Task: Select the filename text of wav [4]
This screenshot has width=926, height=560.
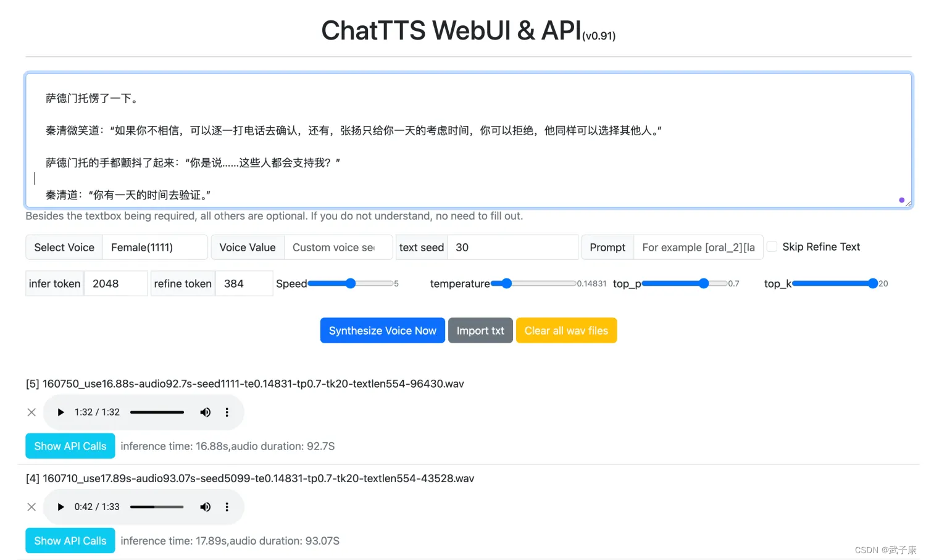Action: [x=259, y=478]
